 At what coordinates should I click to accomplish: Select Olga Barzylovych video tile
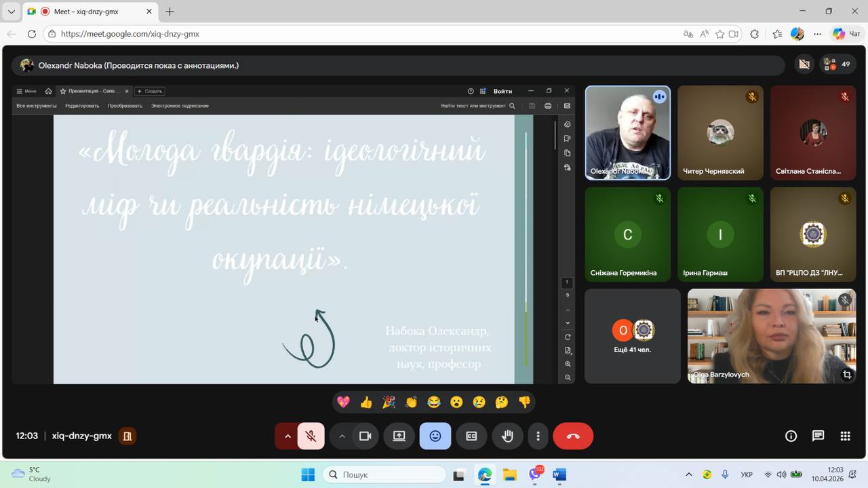(x=772, y=336)
